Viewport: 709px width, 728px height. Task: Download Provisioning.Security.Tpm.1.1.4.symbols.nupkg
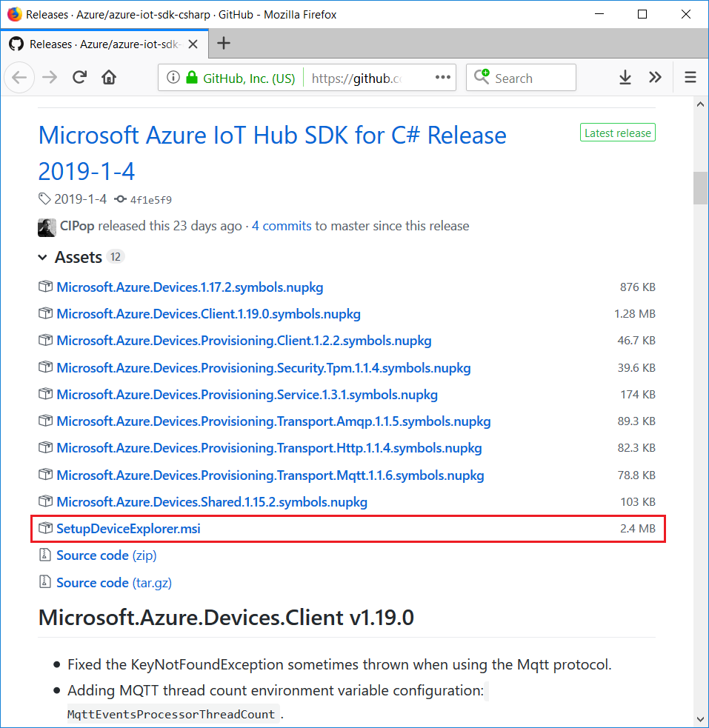264,368
